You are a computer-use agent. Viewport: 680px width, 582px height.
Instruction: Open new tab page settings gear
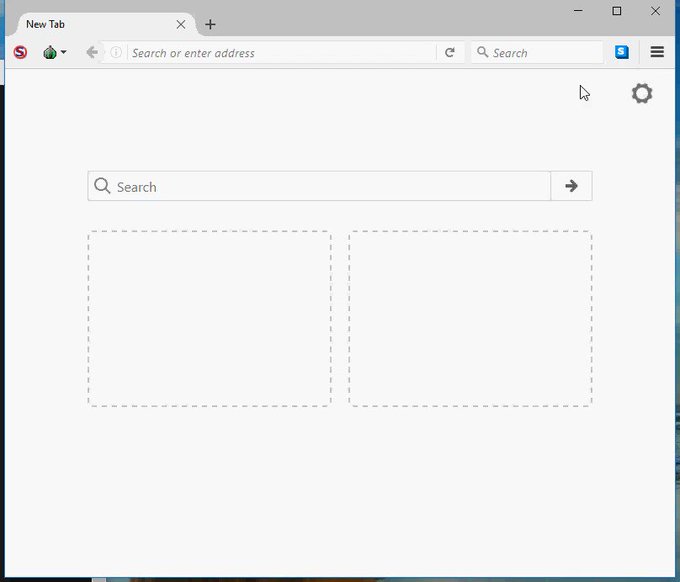click(x=642, y=93)
